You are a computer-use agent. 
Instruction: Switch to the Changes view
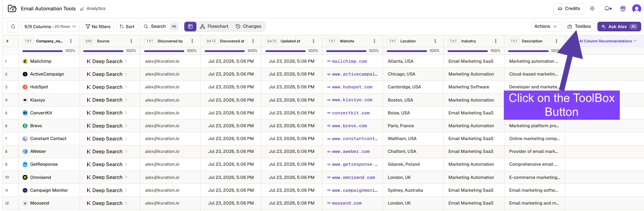[x=248, y=26]
